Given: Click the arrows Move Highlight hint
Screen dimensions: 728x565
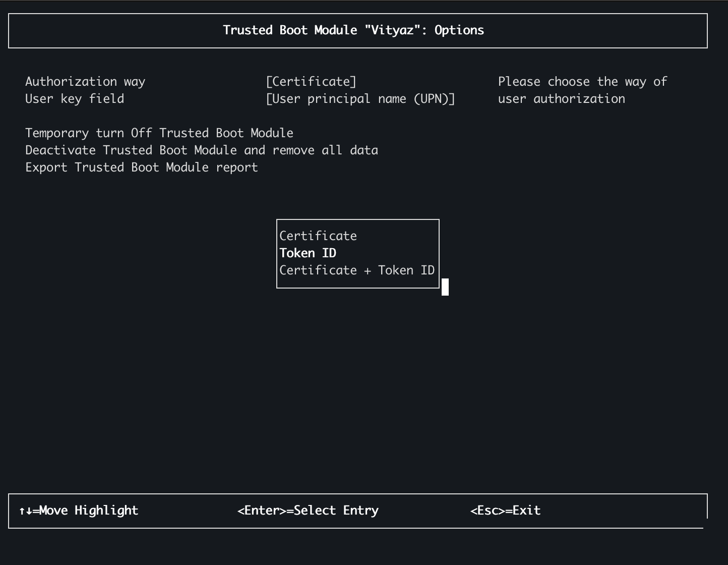Looking at the screenshot, I should (79, 511).
